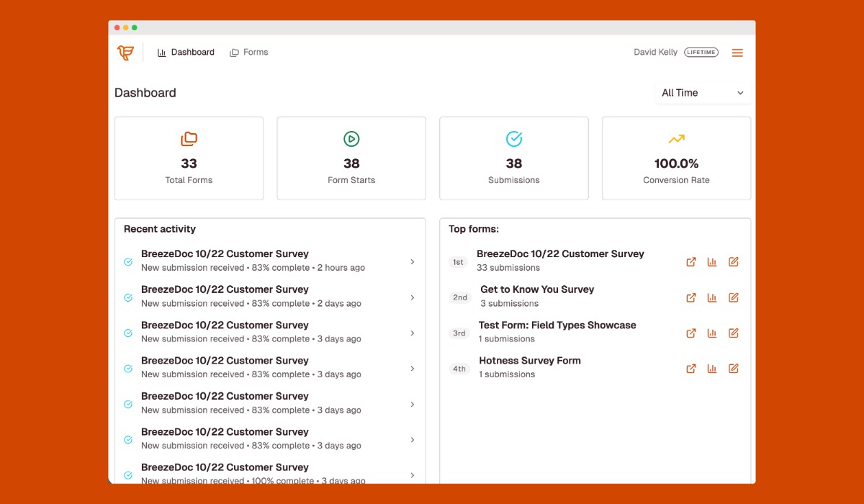This screenshot has width=864, height=504.
Task: Click the orange bird logo icon
Action: tap(125, 53)
